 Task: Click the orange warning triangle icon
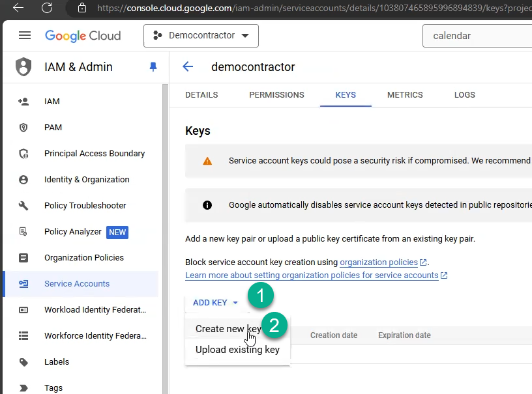[x=207, y=161]
